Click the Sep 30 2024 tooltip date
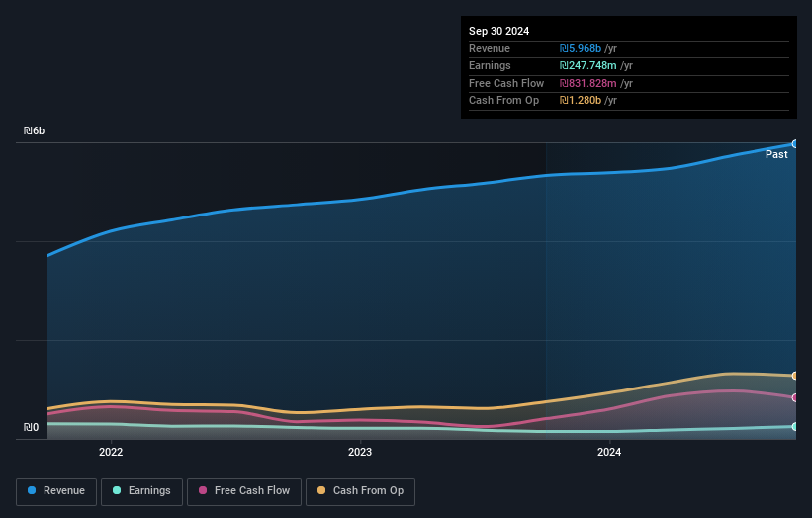Viewport: 812px width, 518px height. pos(498,31)
